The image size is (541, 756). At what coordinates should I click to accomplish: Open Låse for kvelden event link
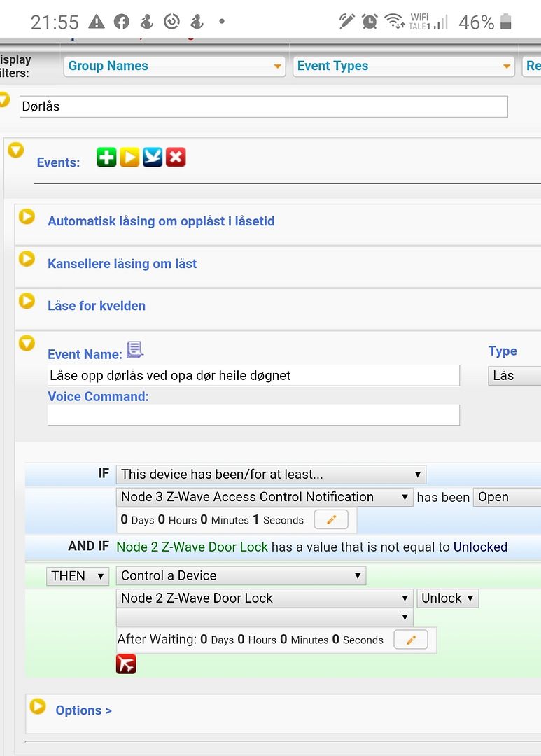97,306
